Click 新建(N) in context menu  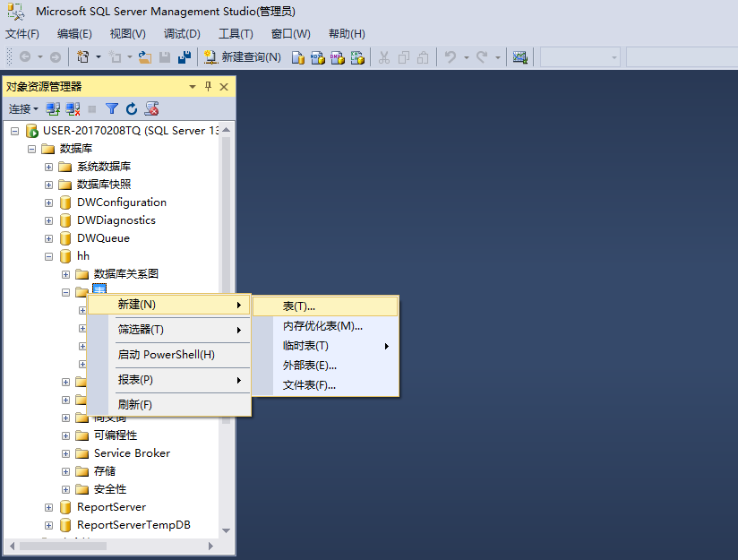click(x=169, y=305)
